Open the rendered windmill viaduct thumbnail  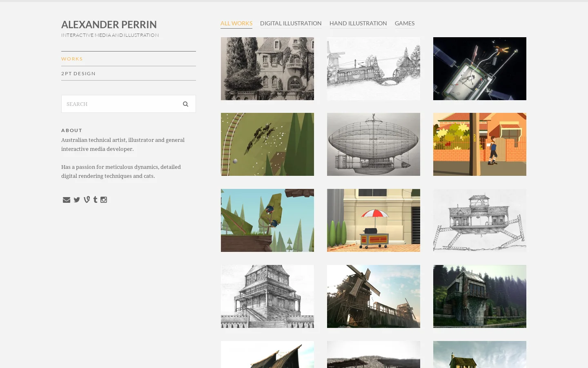pyautogui.click(x=374, y=296)
